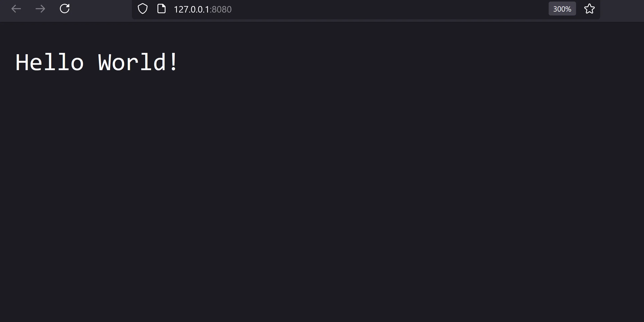Show site information via the page icon

pyautogui.click(x=161, y=9)
